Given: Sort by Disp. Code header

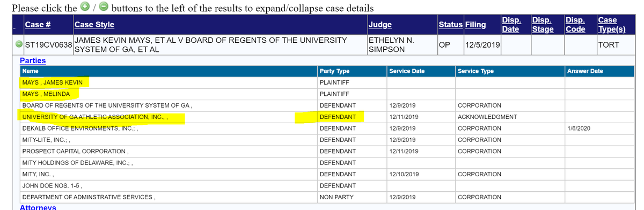Looking at the screenshot, I should [x=576, y=25].
